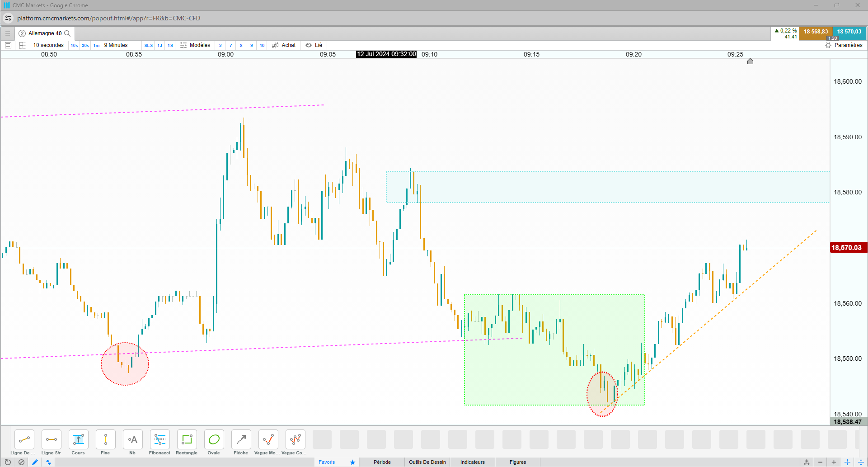Open the Favoris tab
The image size is (868, 467).
[327, 462]
